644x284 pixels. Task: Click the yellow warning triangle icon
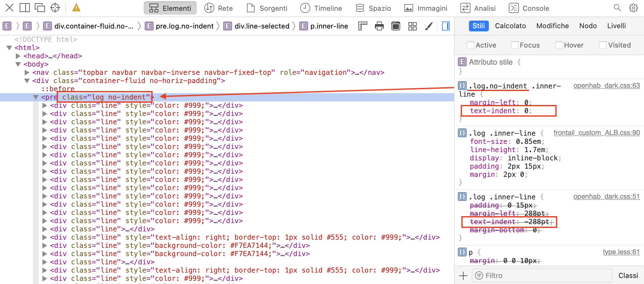[x=76, y=8]
